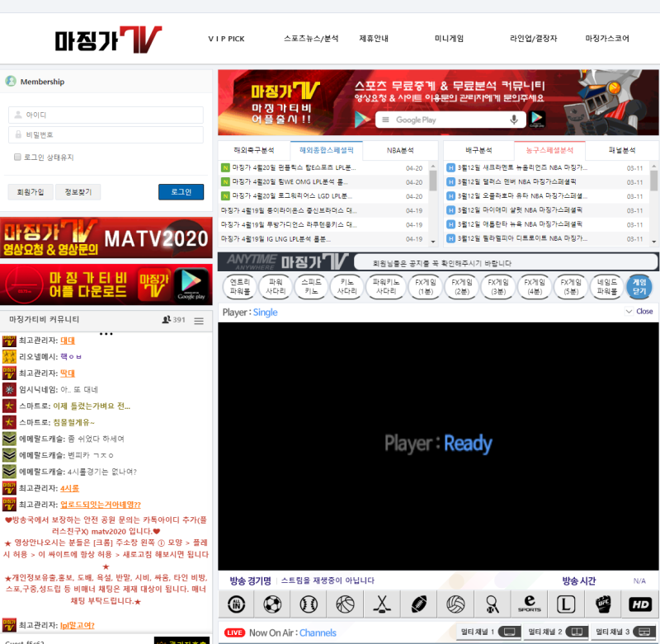The width and height of the screenshot is (660, 644).
Task: Open the FX게임 (5분) mini game
Action: click(571, 286)
